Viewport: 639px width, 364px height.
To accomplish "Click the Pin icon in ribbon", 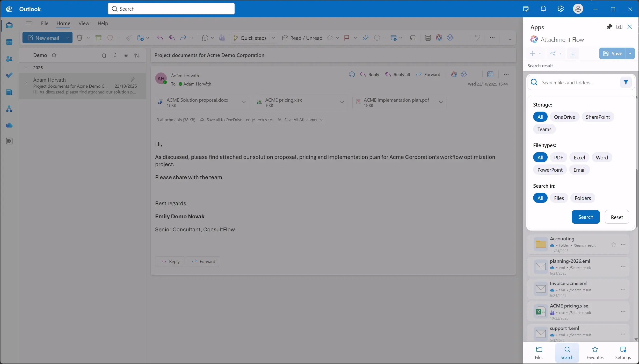I will [366, 38].
